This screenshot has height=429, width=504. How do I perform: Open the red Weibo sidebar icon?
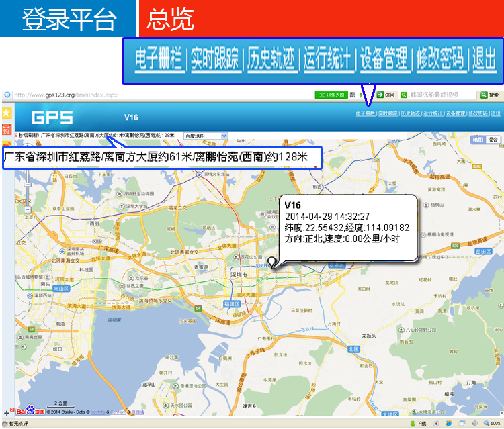point(6,129)
